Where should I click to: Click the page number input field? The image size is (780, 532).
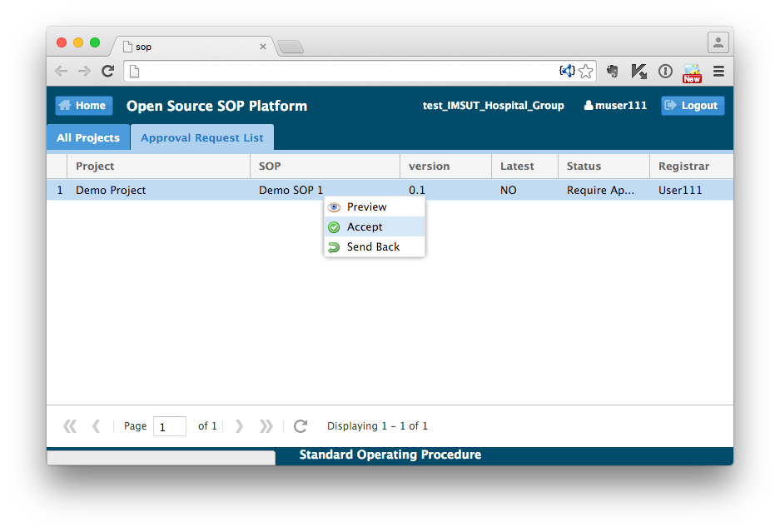pyautogui.click(x=170, y=426)
